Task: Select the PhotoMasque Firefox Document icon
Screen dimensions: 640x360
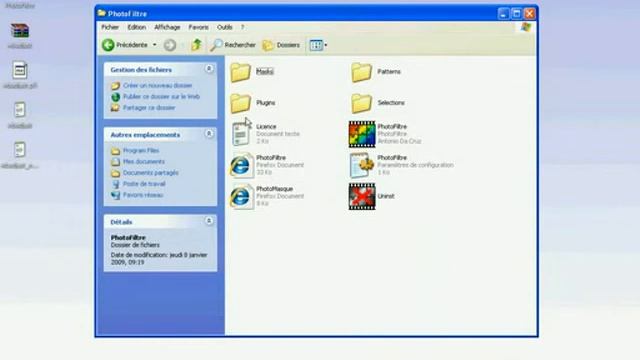Action: (x=241, y=196)
